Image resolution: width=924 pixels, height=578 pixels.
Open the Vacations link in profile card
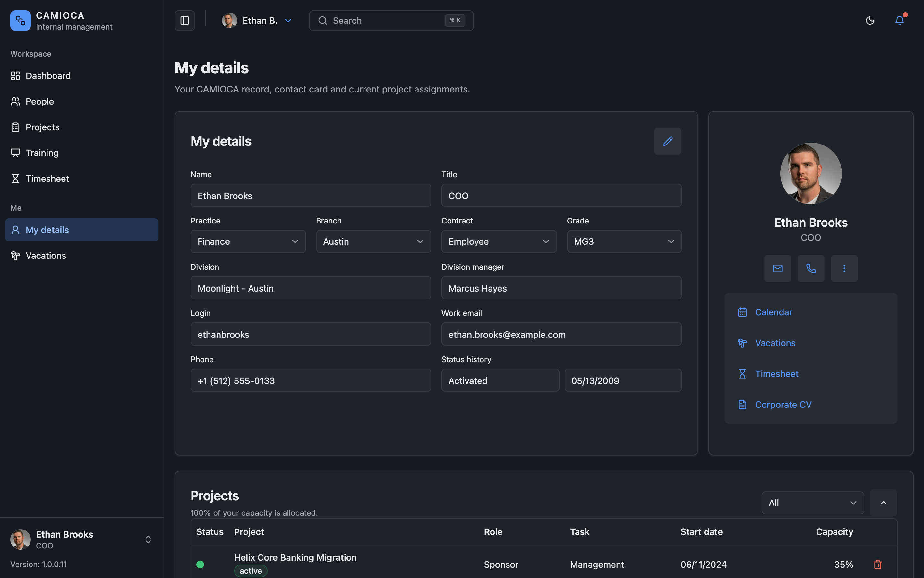tap(775, 343)
